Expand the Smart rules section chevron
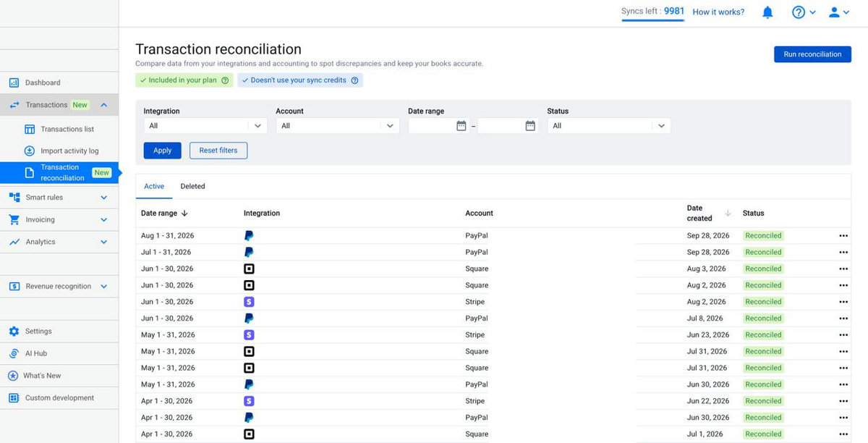This screenshot has width=868, height=443. pyautogui.click(x=103, y=198)
